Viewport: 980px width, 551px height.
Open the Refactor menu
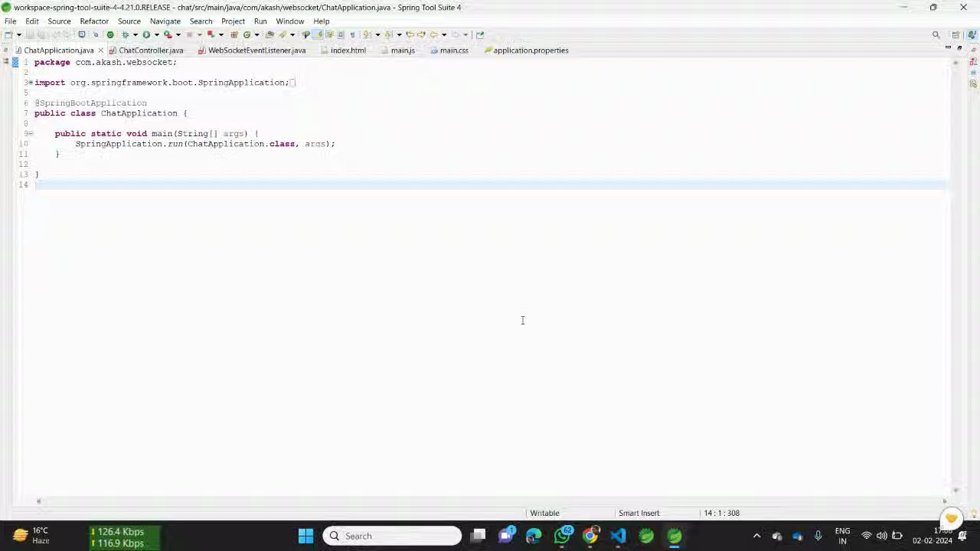[x=94, y=21]
